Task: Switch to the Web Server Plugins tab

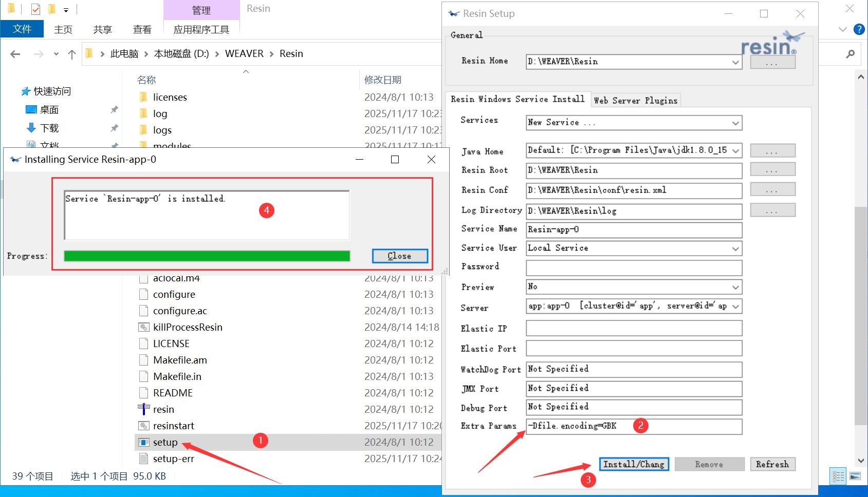Action: coord(635,101)
